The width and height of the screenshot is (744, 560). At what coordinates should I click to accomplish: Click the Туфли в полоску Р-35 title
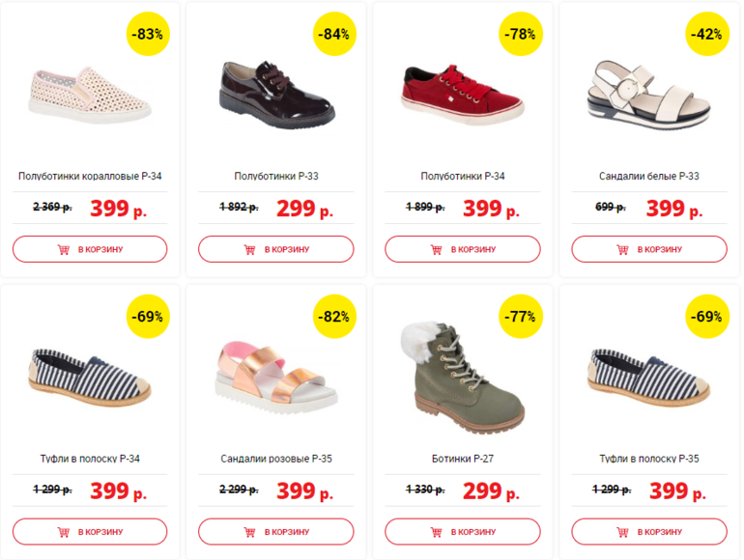pos(649,459)
